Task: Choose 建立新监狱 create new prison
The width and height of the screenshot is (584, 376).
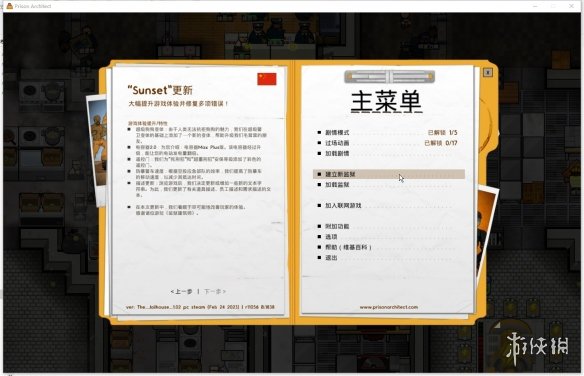Action: [389, 174]
